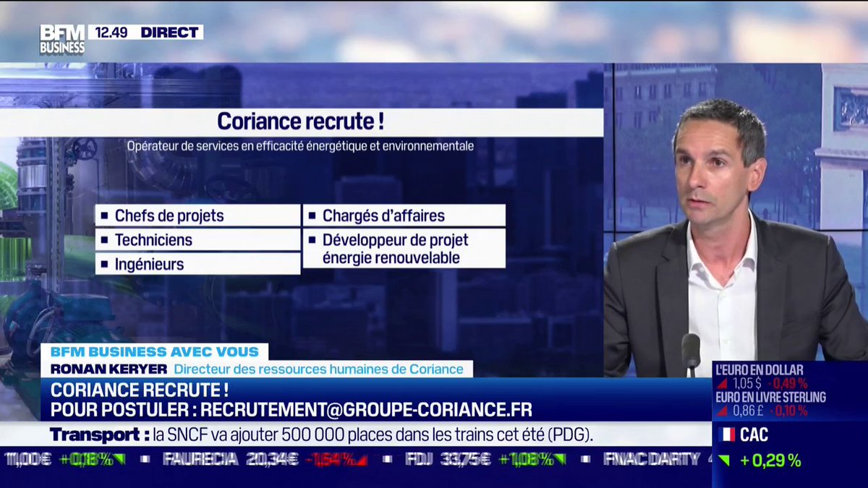
Task: Click the SNCF 500 000 places news headline
Action: click(373, 435)
